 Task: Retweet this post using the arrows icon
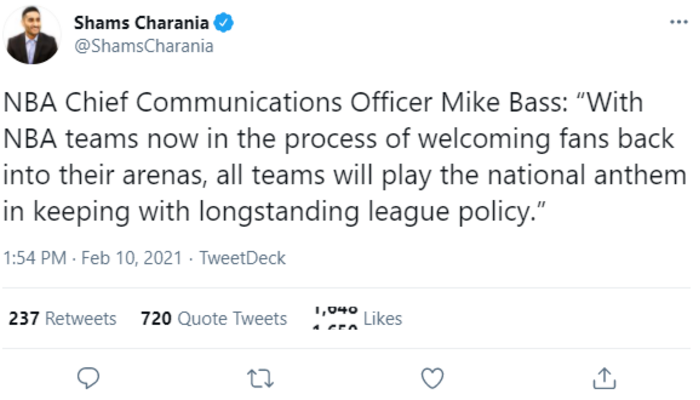[x=260, y=377]
